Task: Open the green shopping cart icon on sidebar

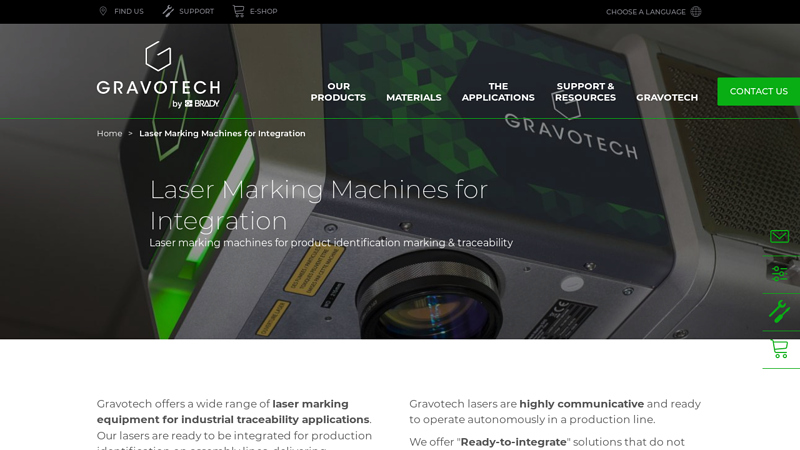Action: 779,349
